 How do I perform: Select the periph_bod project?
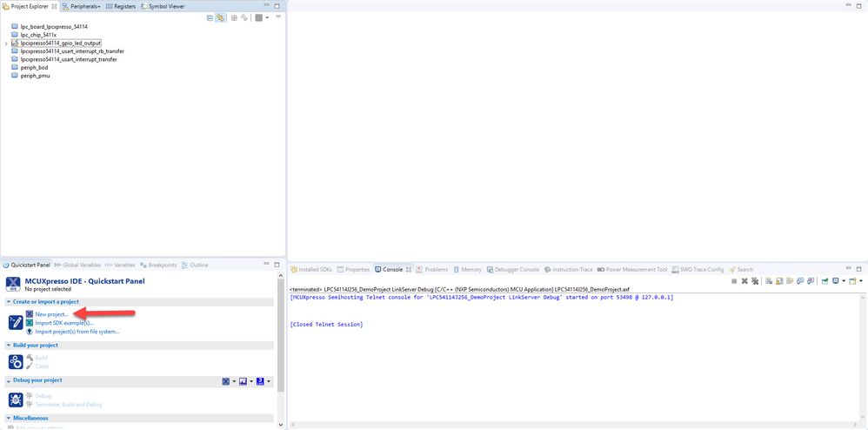pyautogui.click(x=34, y=68)
